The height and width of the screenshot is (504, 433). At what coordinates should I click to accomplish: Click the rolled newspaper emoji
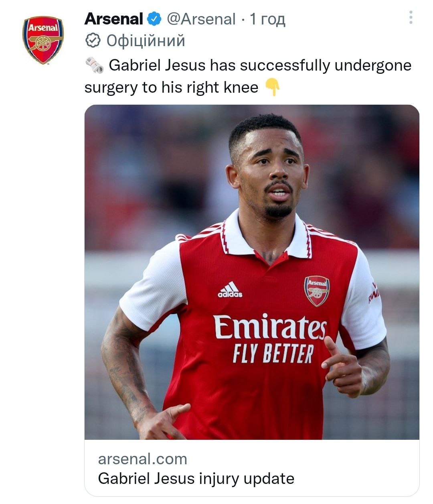coord(95,65)
